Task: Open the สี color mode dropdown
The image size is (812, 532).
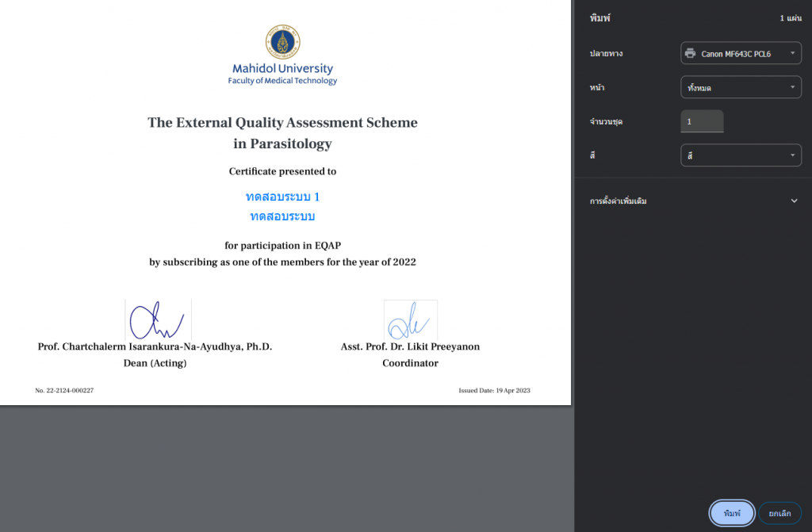Action: 741,155
